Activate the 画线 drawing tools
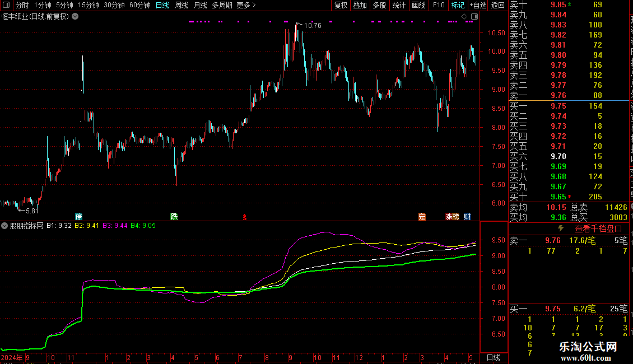The height and width of the screenshot is (364, 633). coord(418,5)
